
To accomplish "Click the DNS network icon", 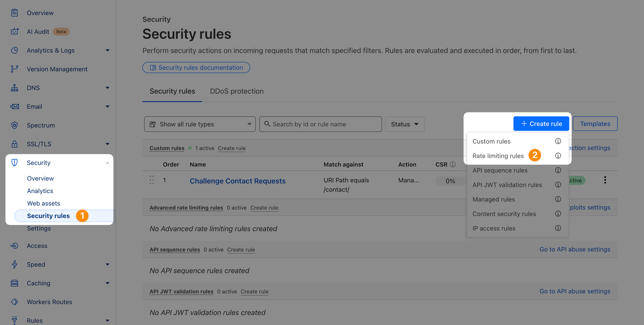I will tap(14, 88).
